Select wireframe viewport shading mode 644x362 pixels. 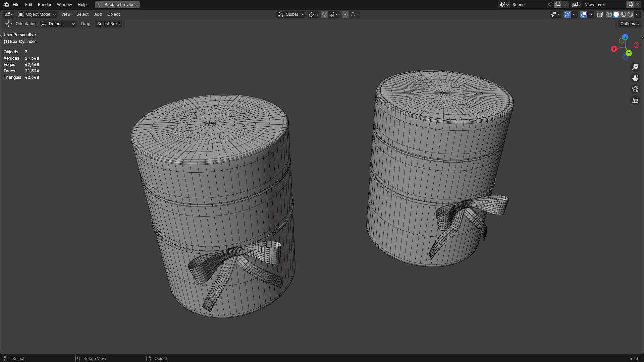609,14
